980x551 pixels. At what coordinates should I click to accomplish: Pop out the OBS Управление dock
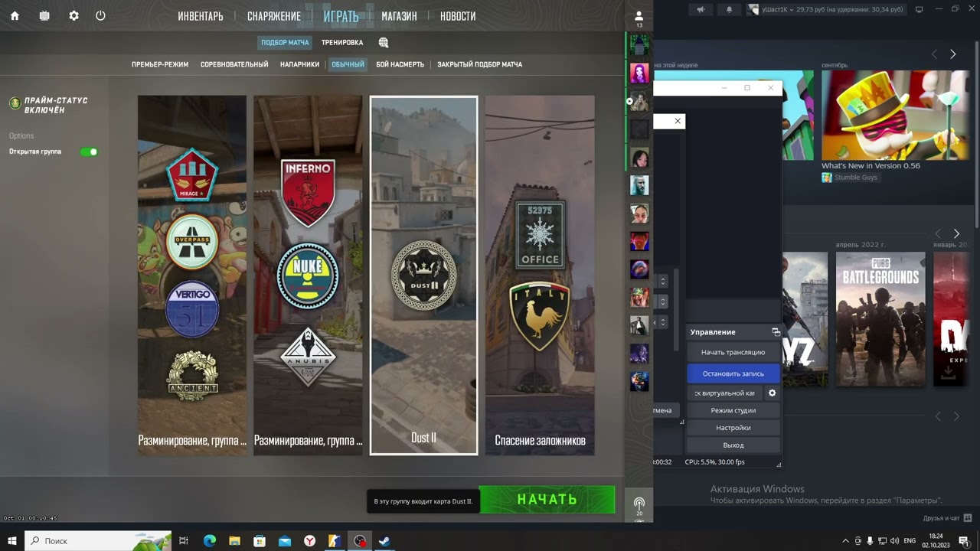tap(776, 332)
